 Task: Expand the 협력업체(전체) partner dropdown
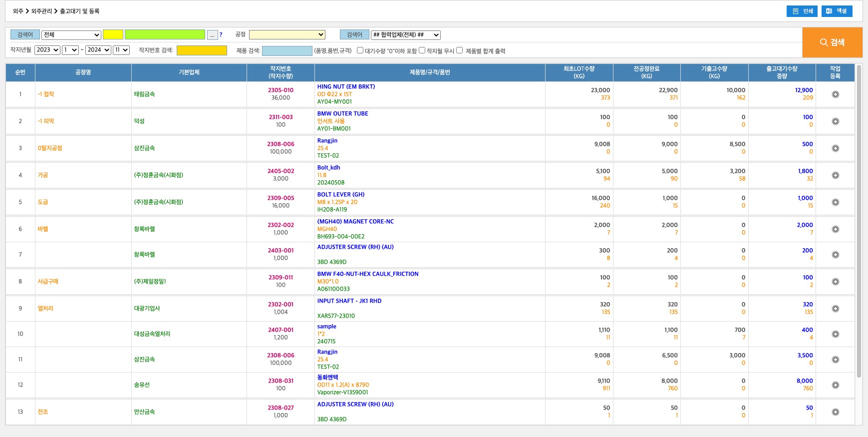(405, 35)
